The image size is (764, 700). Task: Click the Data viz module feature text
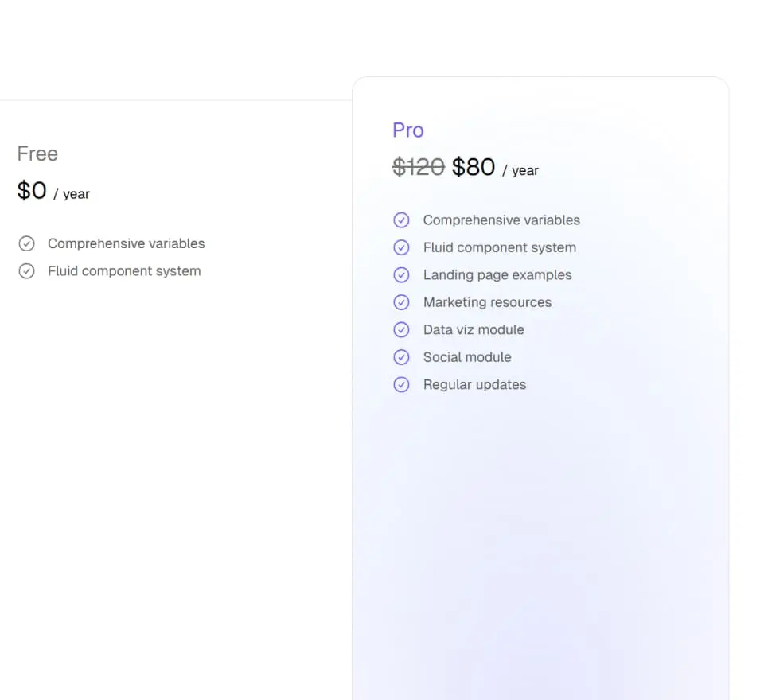tap(474, 330)
